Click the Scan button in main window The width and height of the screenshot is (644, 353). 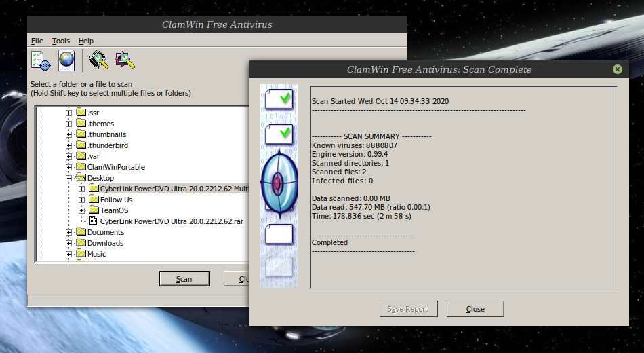184,278
